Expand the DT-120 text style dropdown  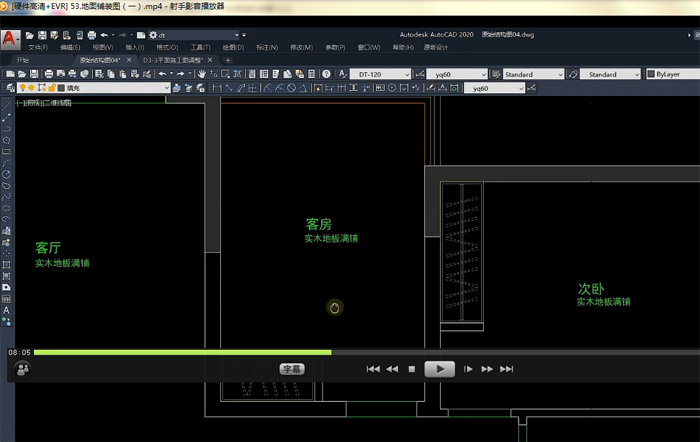point(405,74)
